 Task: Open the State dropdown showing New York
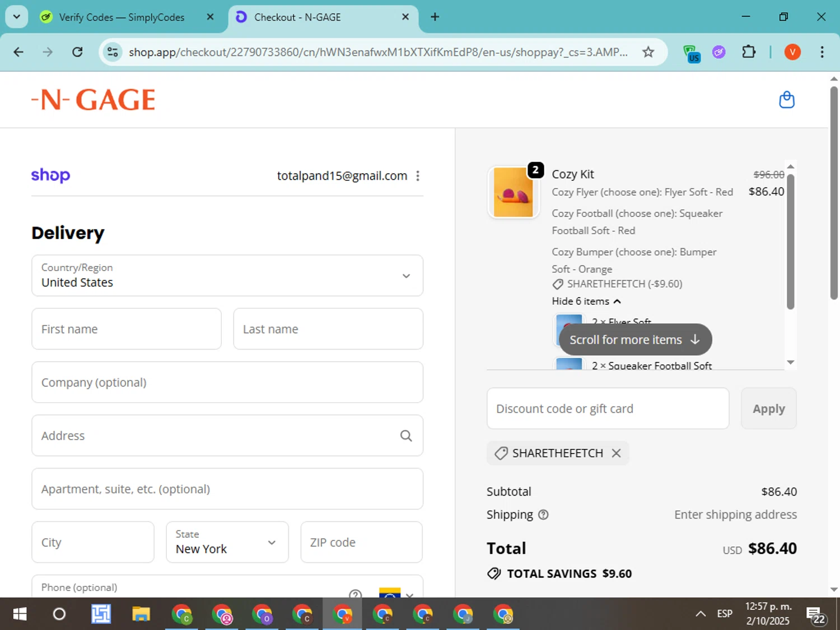pyautogui.click(x=227, y=542)
